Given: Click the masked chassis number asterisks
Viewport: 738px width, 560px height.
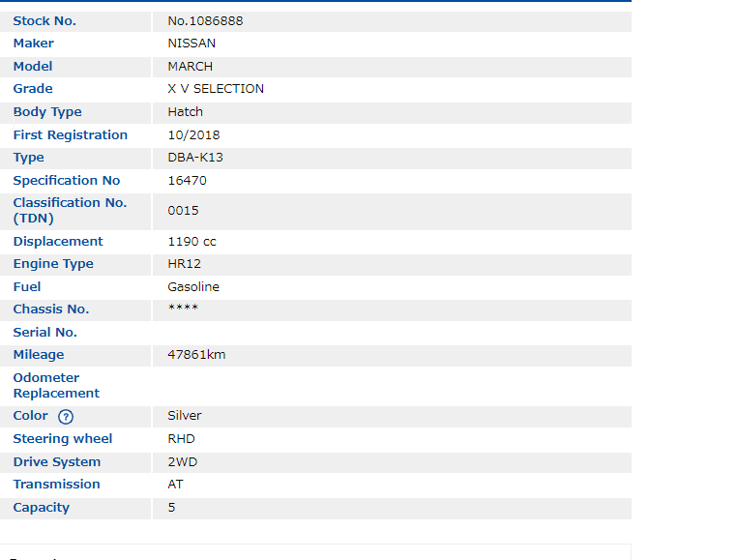Looking at the screenshot, I should click(183, 309).
